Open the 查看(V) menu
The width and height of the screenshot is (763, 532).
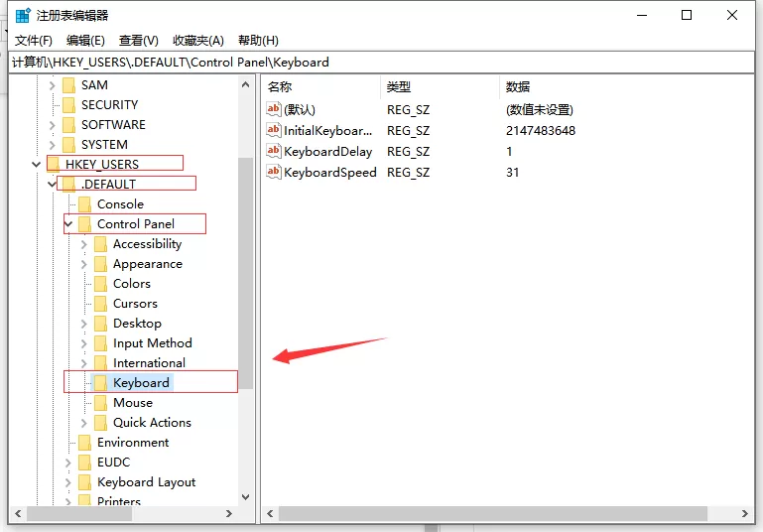[139, 41]
